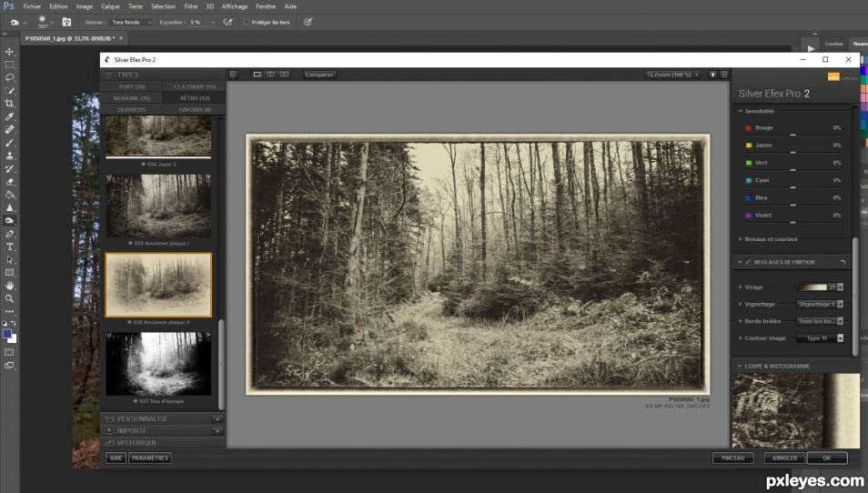Enable the Protéger les tons checkbox
The height and width of the screenshot is (493, 868).
247,22
